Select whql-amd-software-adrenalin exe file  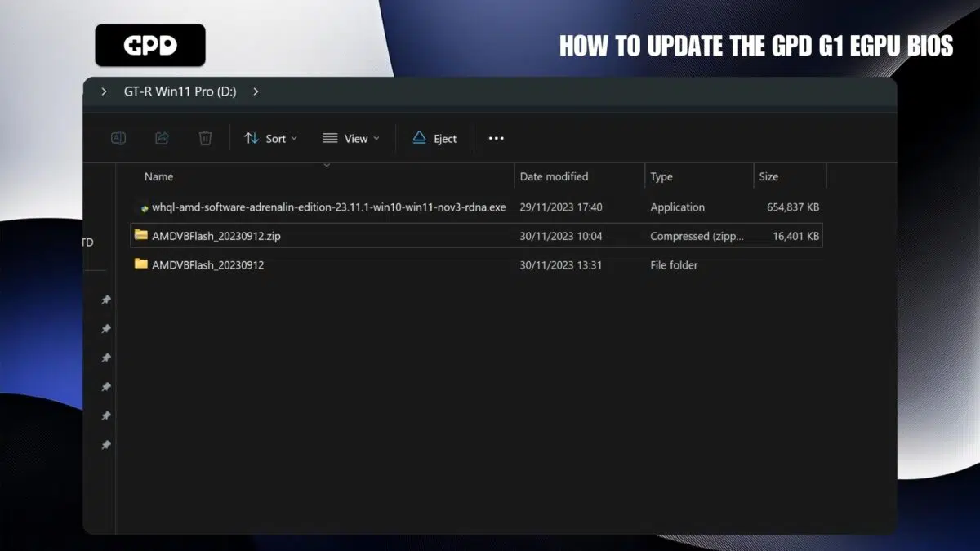coord(328,207)
